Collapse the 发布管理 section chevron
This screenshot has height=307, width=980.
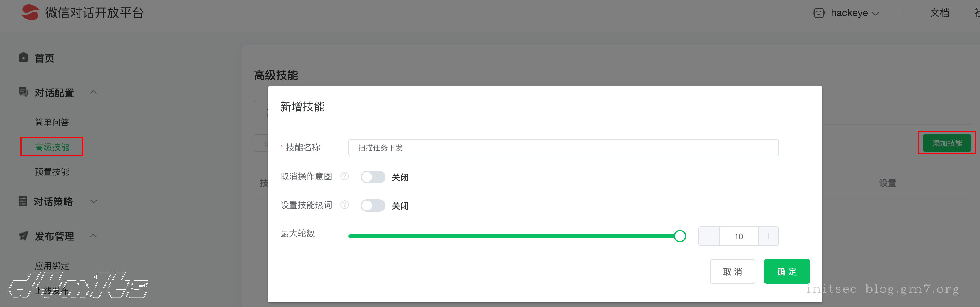point(93,236)
